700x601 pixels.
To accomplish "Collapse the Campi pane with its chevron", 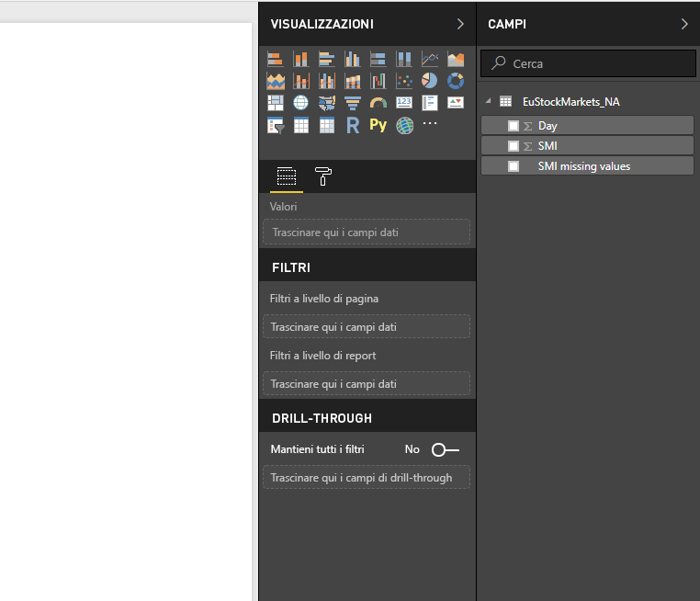I will [684, 24].
